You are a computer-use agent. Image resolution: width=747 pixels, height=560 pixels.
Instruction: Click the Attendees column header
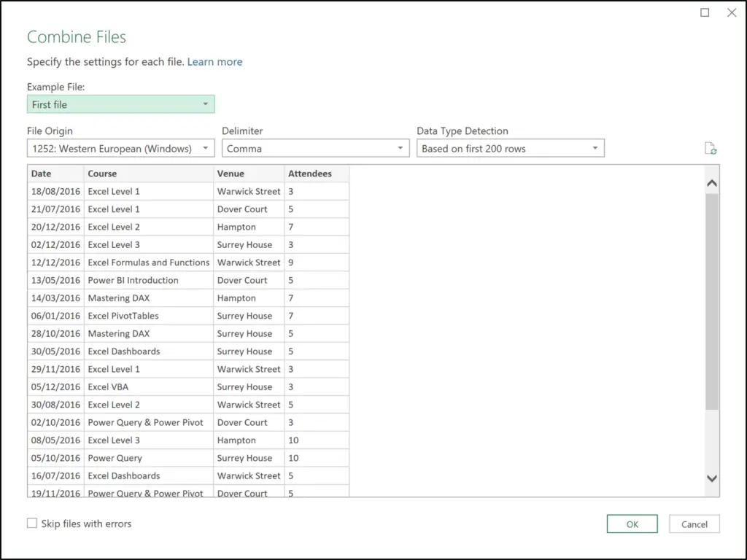[x=315, y=174]
